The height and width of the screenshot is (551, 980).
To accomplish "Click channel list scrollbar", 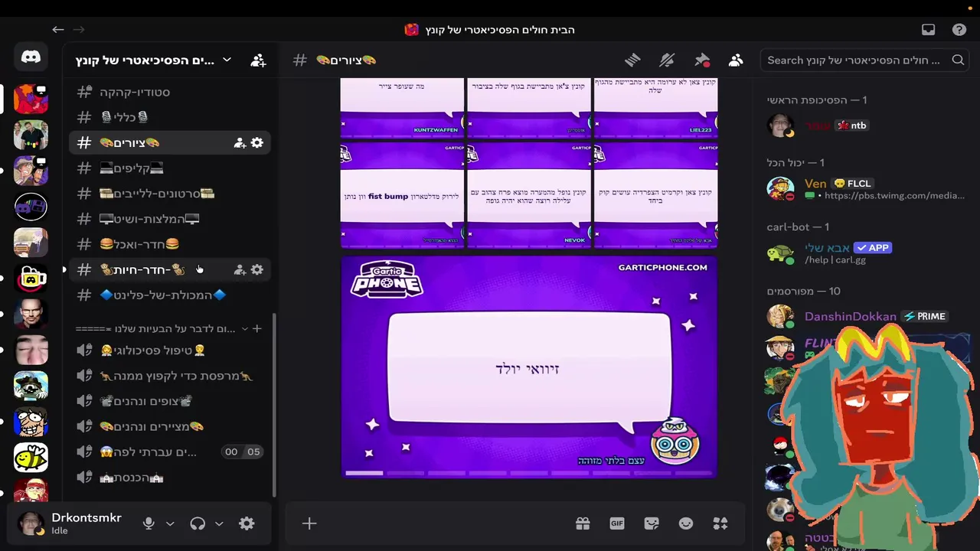I will 275,406.
